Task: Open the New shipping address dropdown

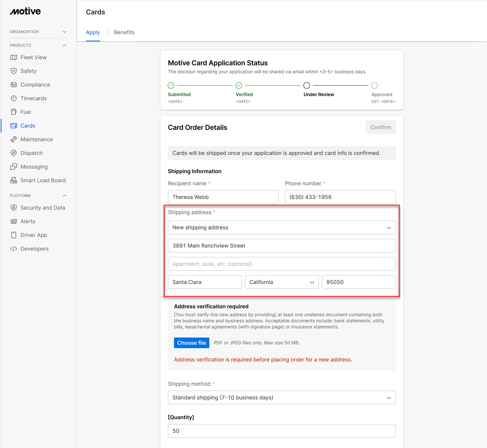Action: 282,228
